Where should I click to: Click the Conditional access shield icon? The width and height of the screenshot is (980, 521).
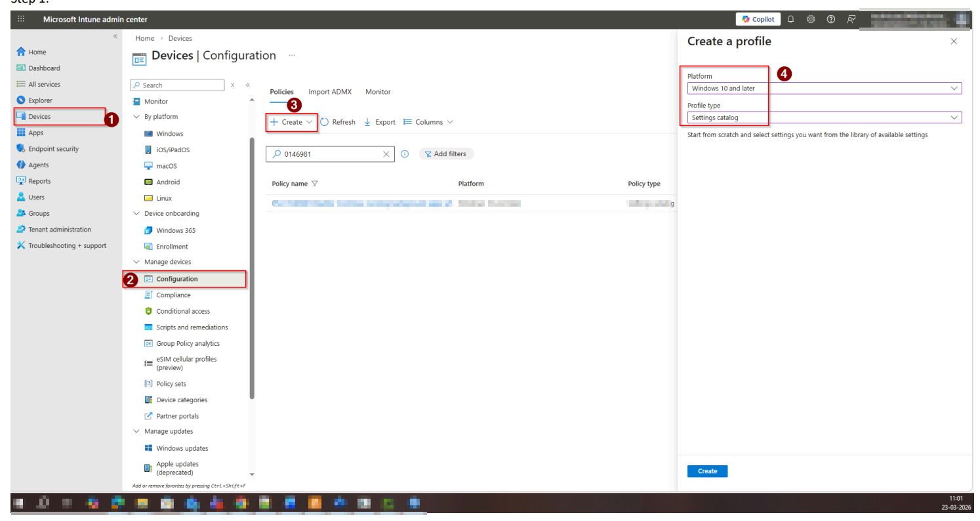pyautogui.click(x=148, y=311)
